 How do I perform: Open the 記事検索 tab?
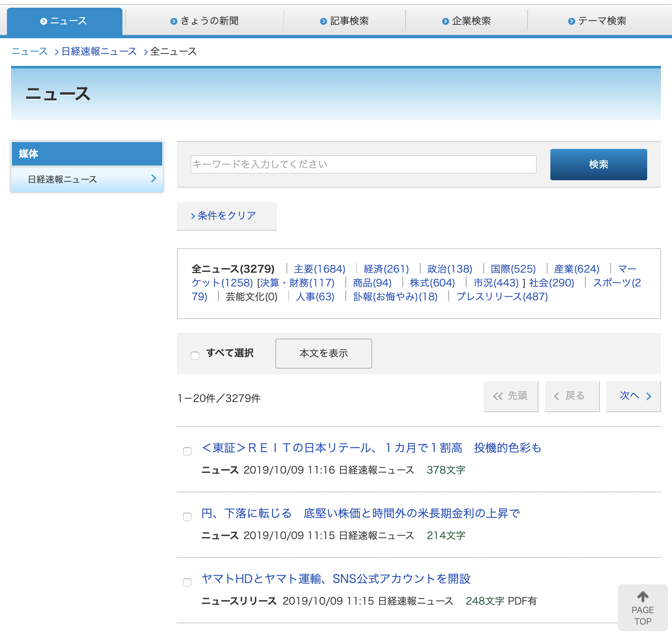[x=345, y=21]
